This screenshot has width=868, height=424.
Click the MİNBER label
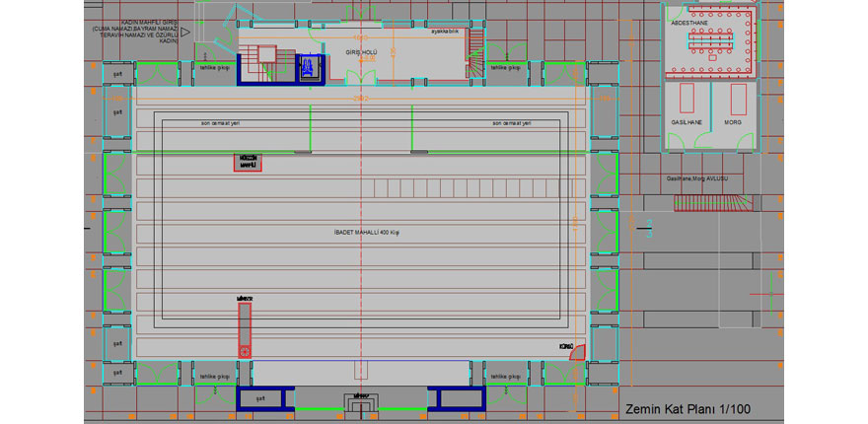click(245, 299)
